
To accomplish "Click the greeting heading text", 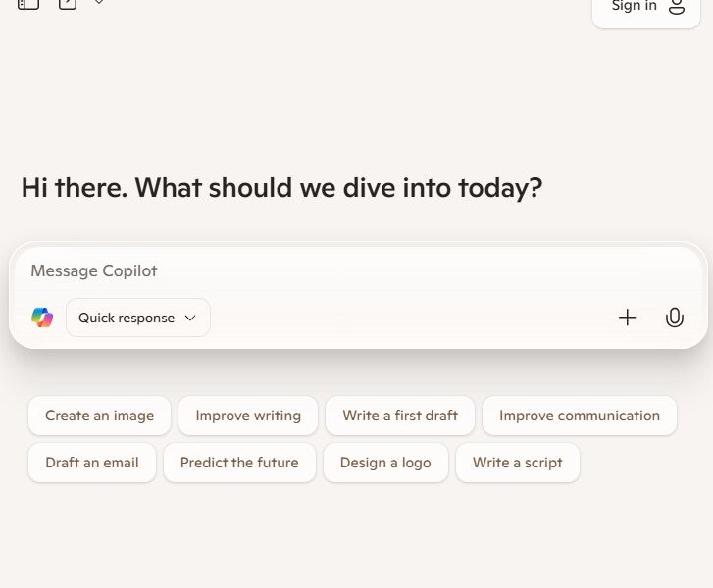I will (x=281, y=187).
